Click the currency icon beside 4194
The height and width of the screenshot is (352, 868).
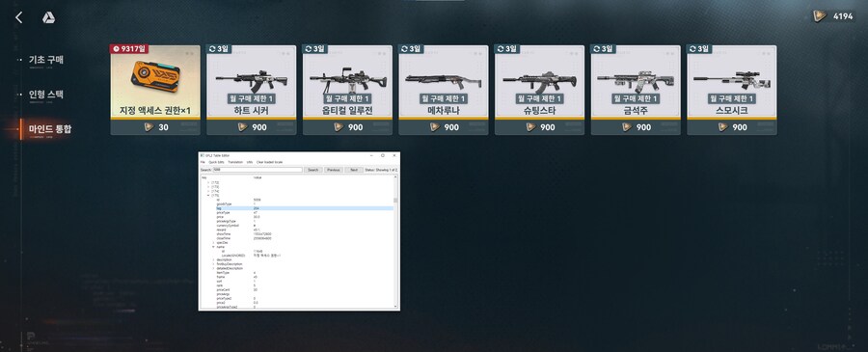click(819, 16)
